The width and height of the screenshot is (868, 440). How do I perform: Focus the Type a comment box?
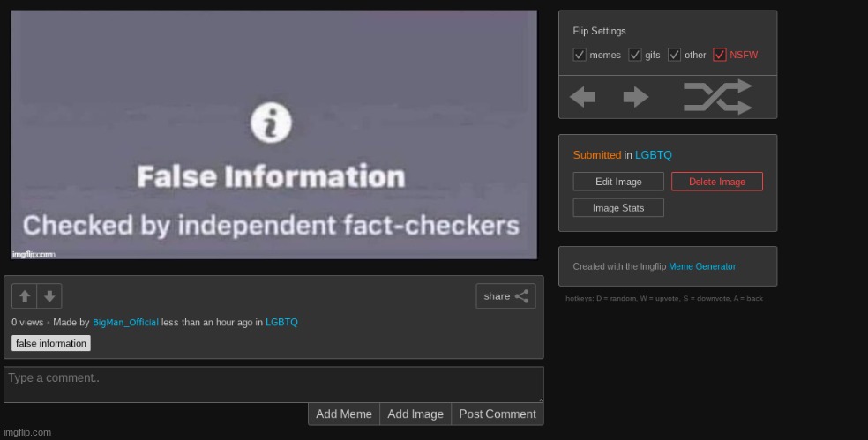273,384
